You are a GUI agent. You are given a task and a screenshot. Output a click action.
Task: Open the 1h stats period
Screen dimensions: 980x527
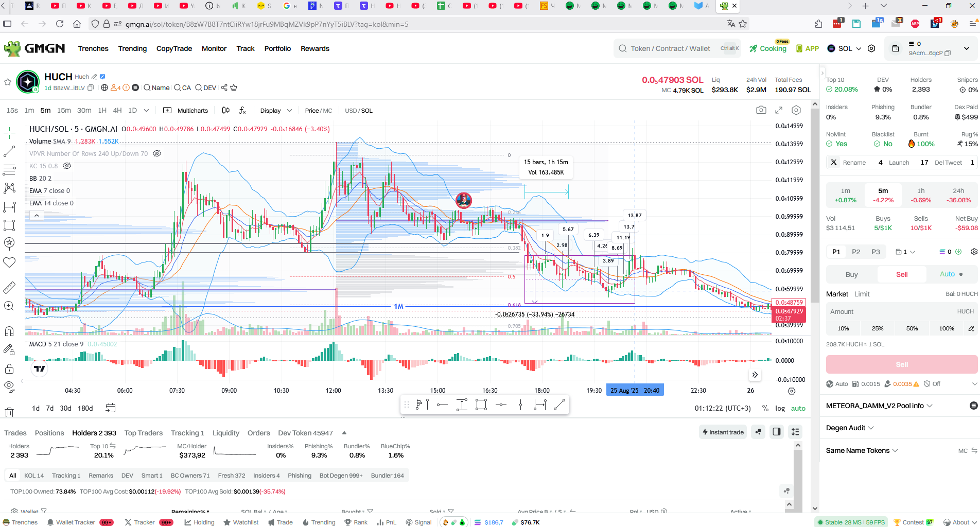(x=921, y=195)
